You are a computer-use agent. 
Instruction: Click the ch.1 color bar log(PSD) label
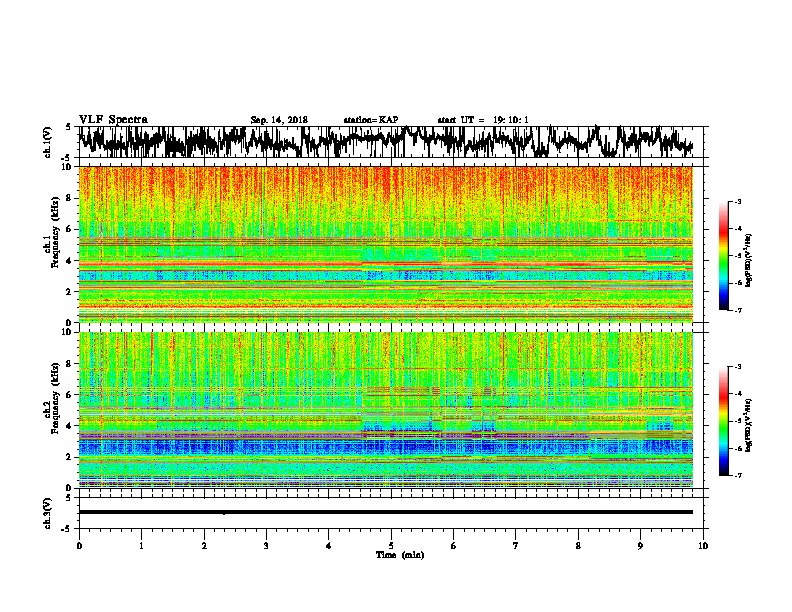pyautogui.click(x=748, y=261)
